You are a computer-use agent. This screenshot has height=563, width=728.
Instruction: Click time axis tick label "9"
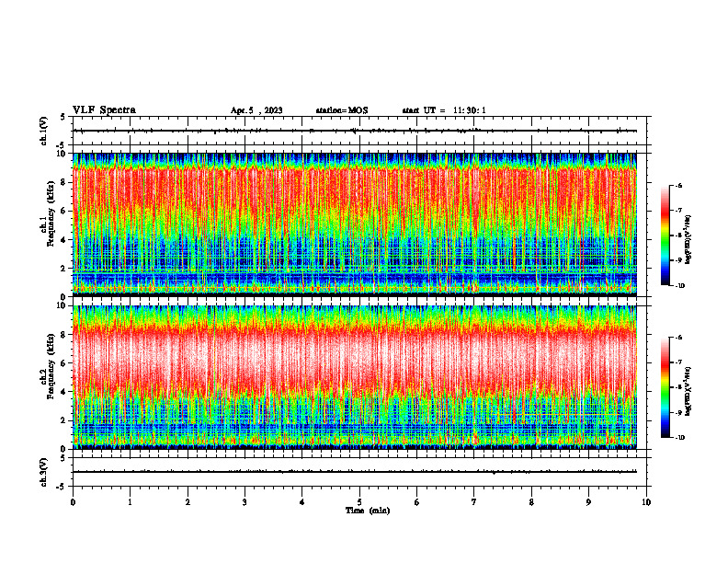coord(588,502)
